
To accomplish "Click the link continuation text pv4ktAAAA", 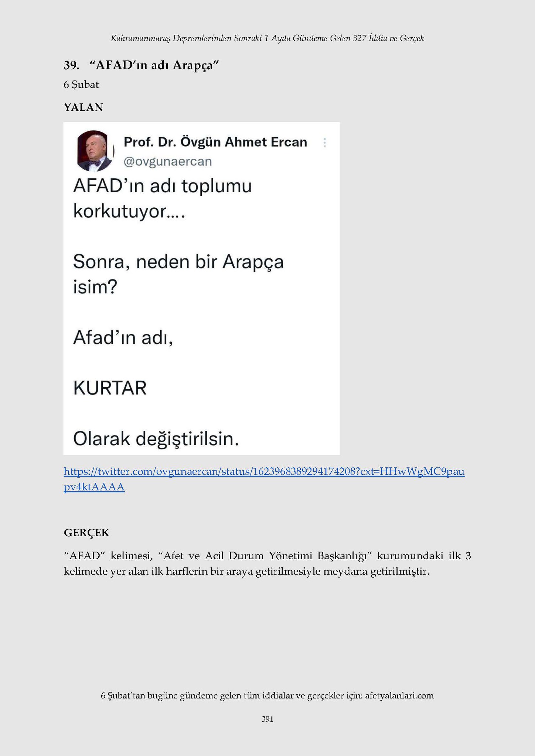I will (x=94, y=487).
